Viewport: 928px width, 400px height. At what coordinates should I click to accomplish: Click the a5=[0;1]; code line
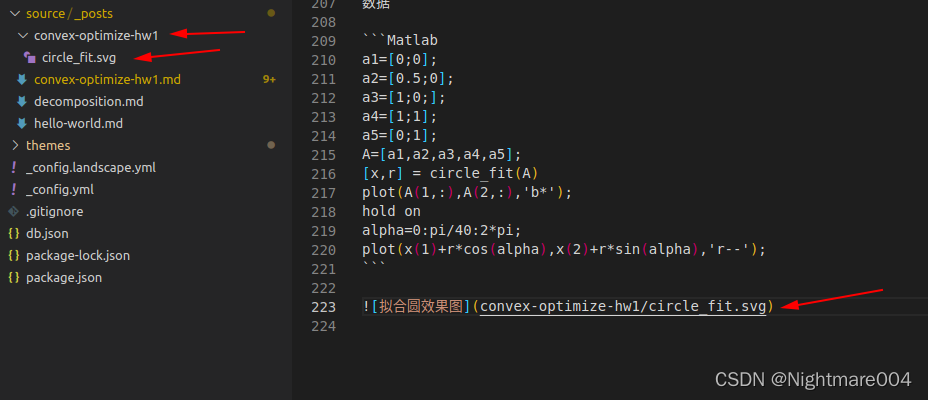click(400, 136)
